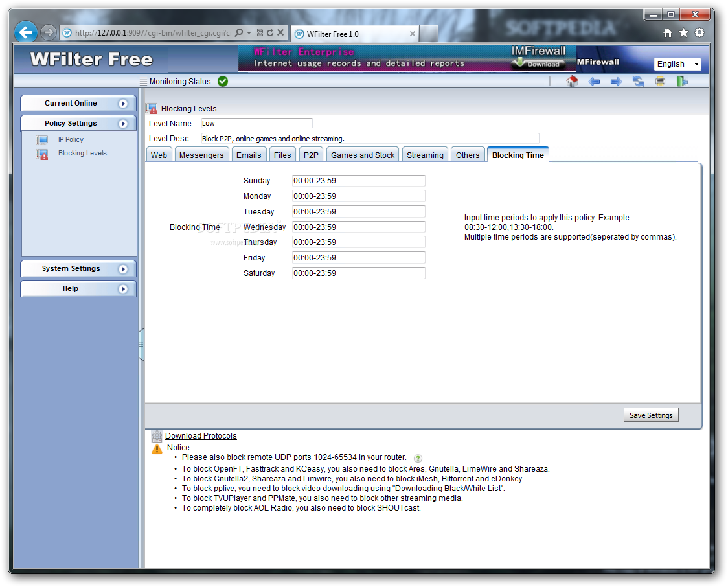This screenshot has height=587, width=728.
Task: Click the IMFirewall Download banner button
Action: tap(539, 64)
